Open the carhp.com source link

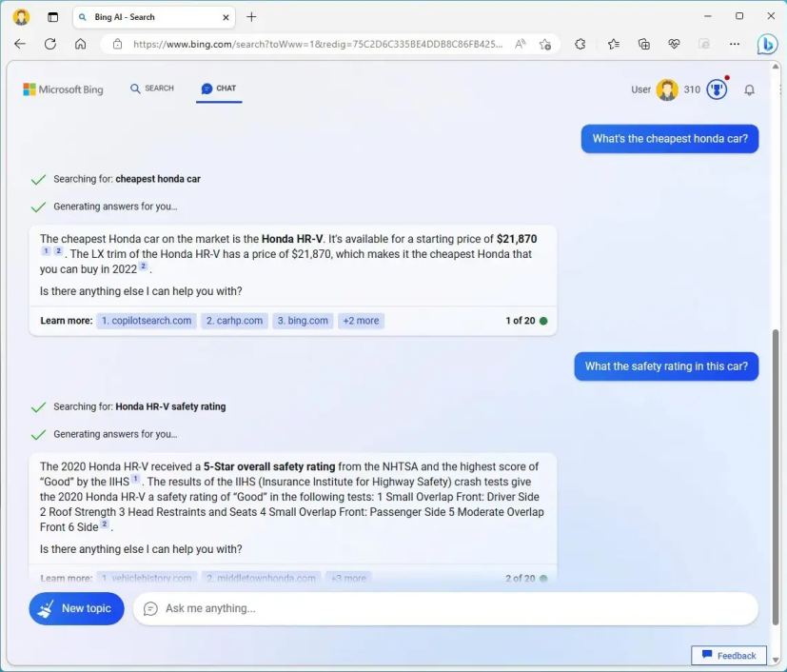pyautogui.click(x=234, y=321)
